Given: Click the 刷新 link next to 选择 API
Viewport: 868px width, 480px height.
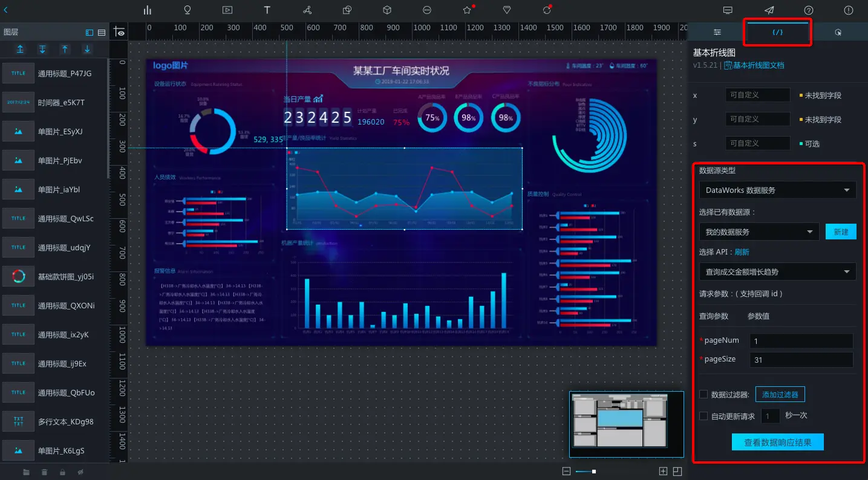Looking at the screenshot, I should (742, 252).
